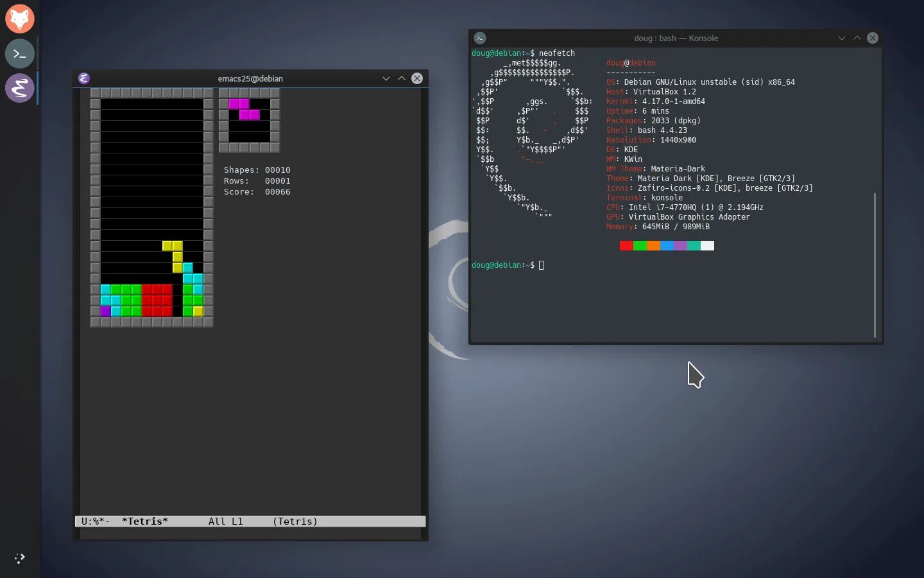
Task: Click the 'OS: Debian GNU/Linux unstable' line
Action: (701, 82)
